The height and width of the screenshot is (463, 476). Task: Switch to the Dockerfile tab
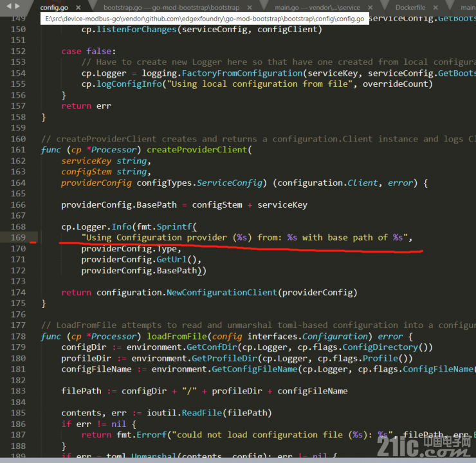click(x=410, y=8)
